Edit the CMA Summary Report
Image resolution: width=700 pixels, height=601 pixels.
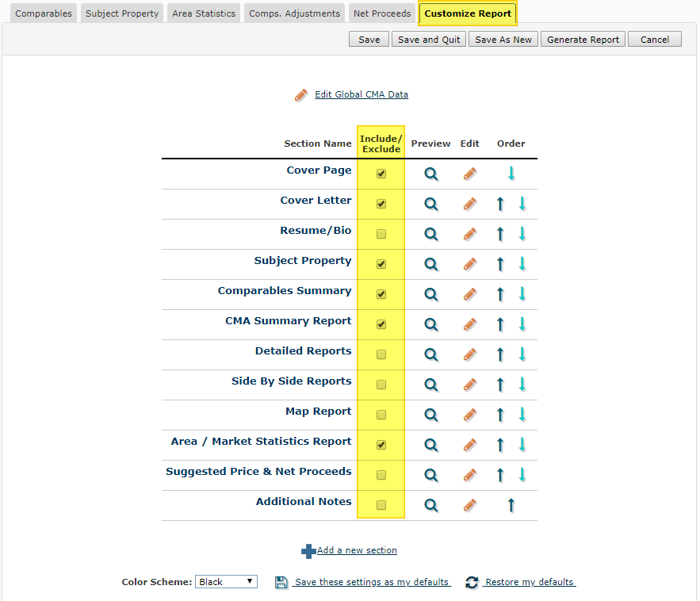click(x=469, y=324)
